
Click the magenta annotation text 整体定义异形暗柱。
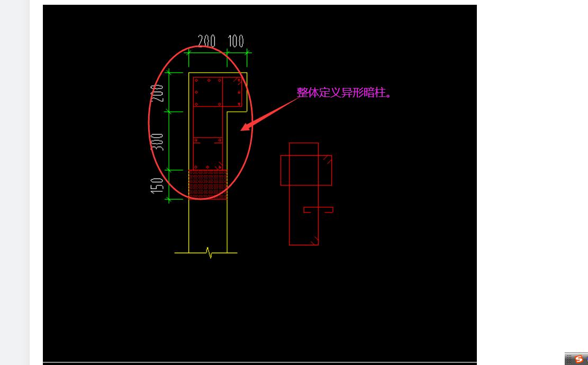tap(344, 92)
